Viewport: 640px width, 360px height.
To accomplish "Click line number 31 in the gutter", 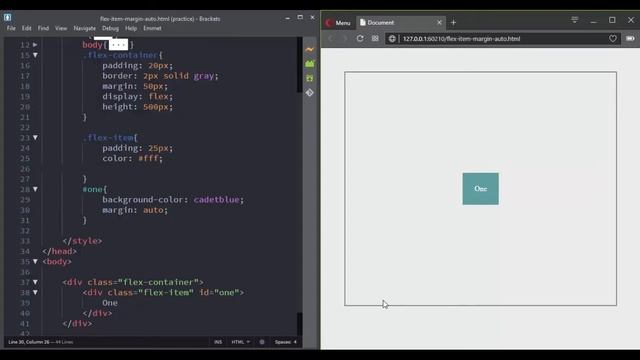I will pos(25,220).
